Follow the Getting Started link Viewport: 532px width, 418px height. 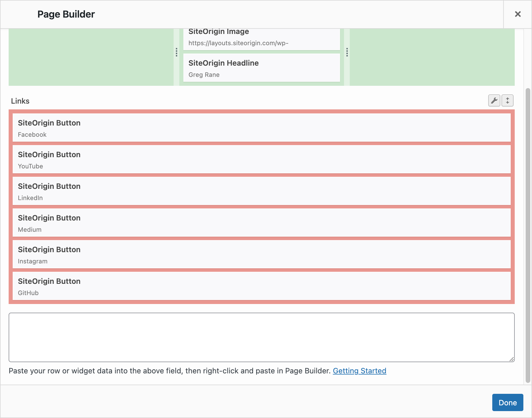[x=359, y=371]
